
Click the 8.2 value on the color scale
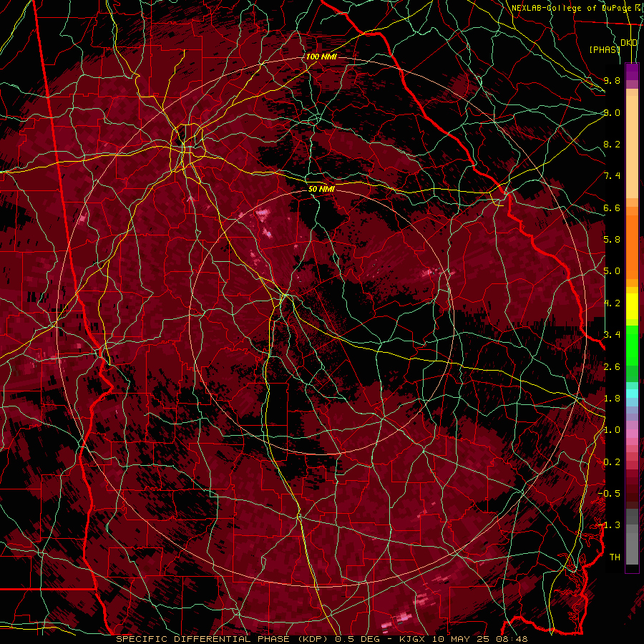[x=612, y=144]
